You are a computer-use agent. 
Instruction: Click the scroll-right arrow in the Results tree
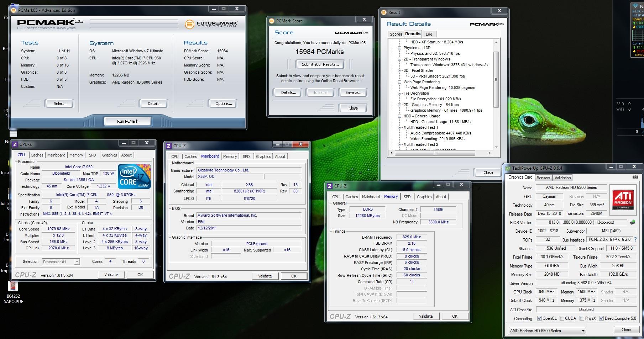click(490, 153)
